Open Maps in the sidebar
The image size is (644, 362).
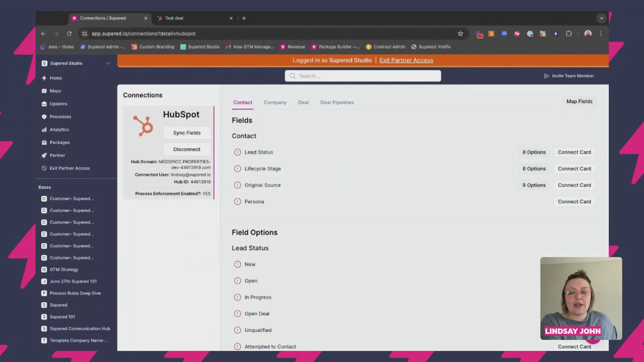point(51,91)
